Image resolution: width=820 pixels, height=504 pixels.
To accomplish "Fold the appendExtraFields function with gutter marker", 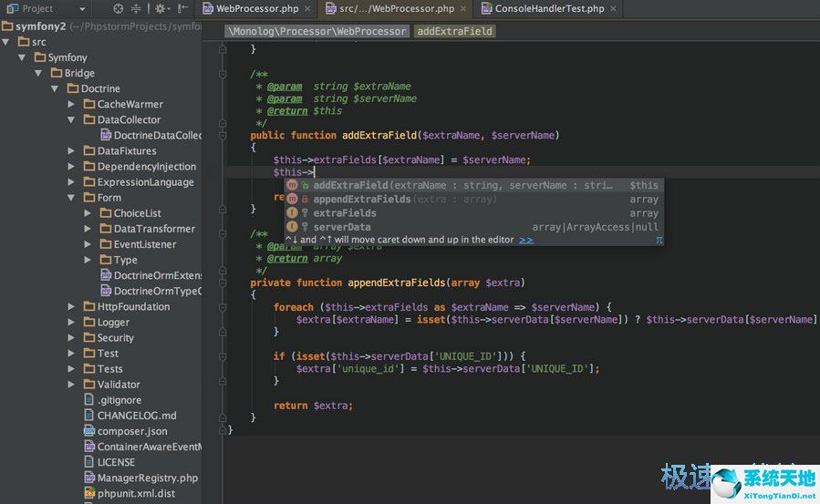I will coord(223,283).
